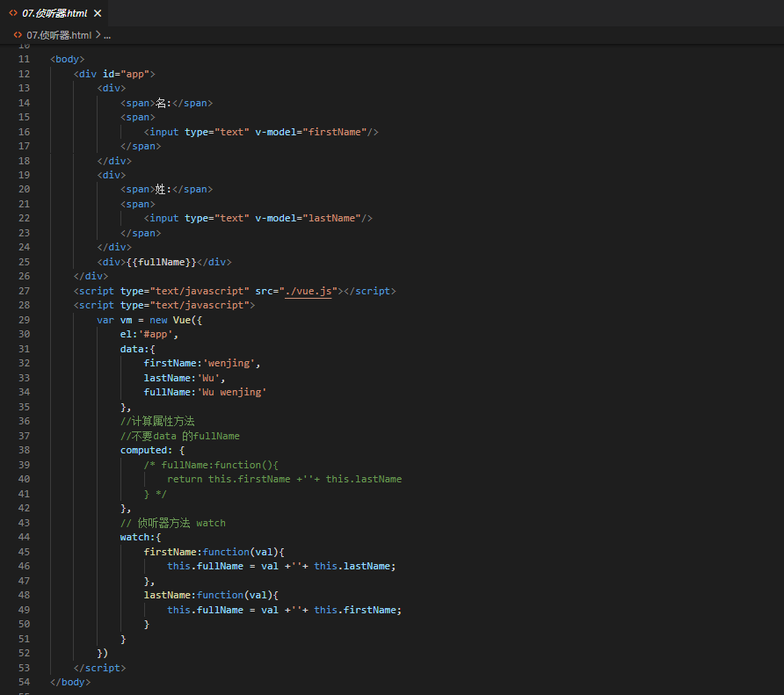This screenshot has height=695, width=784.
Task: Click the //计算属性方法 comment line
Action: coord(157,421)
